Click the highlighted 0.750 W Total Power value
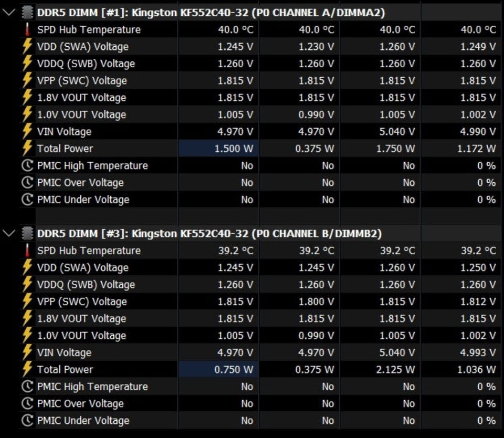 pos(234,370)
